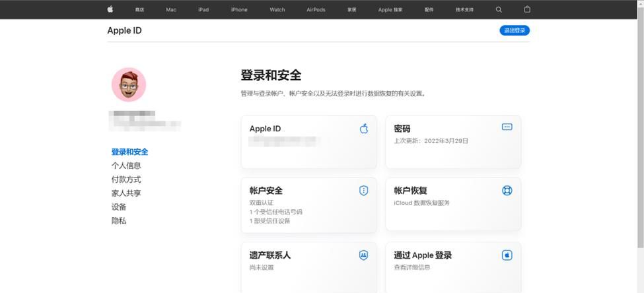Click the 上次更新：2022年3月29日 text
Screen dimensions: 644x293
(431, 141)
